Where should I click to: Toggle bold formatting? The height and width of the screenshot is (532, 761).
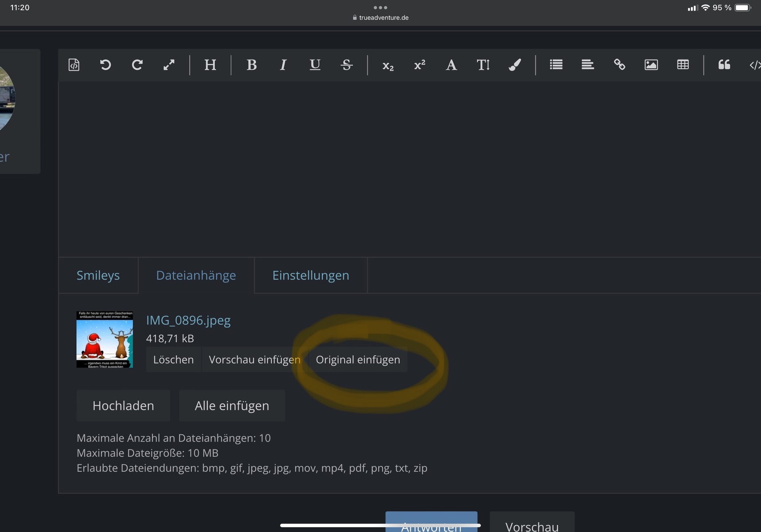[251, 65]
